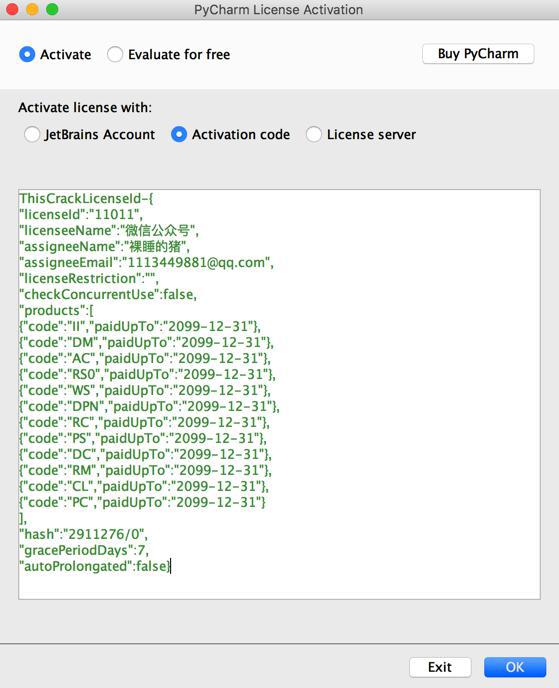
Task: Click the assigneeEmail 1113449881@qq.com line
Action: [x=146, y=262]
